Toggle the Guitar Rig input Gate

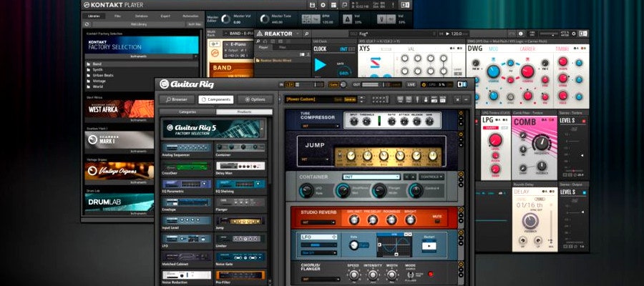[333, 84]
